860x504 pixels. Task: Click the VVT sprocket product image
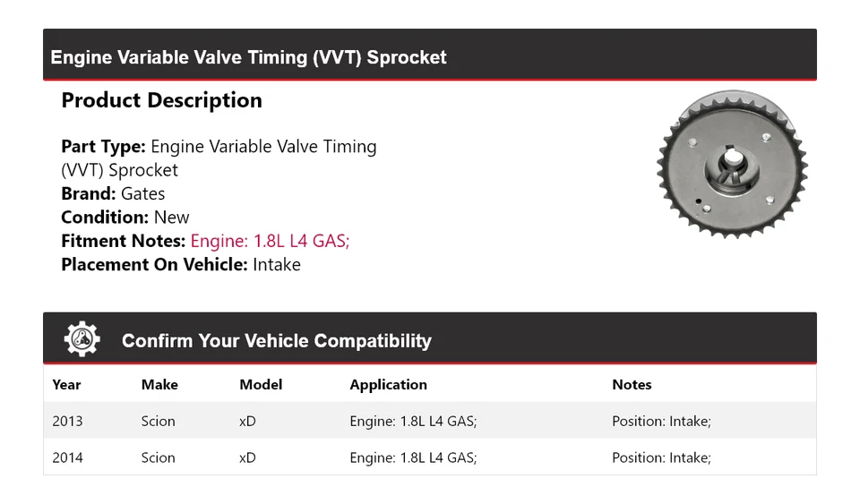[x=733, y=167]
